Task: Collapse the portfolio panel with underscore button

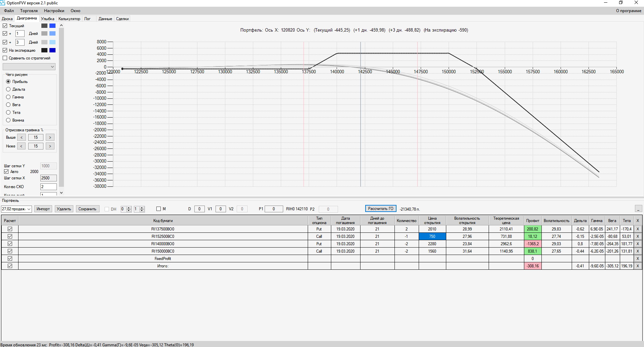Action: click(x=638, y=209)
